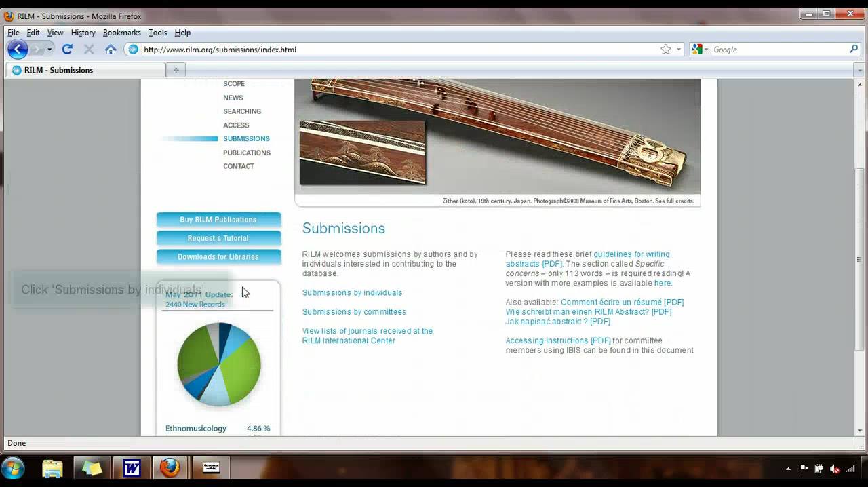
Task: Open the Bookmarks menu
Action: point(122,33)
